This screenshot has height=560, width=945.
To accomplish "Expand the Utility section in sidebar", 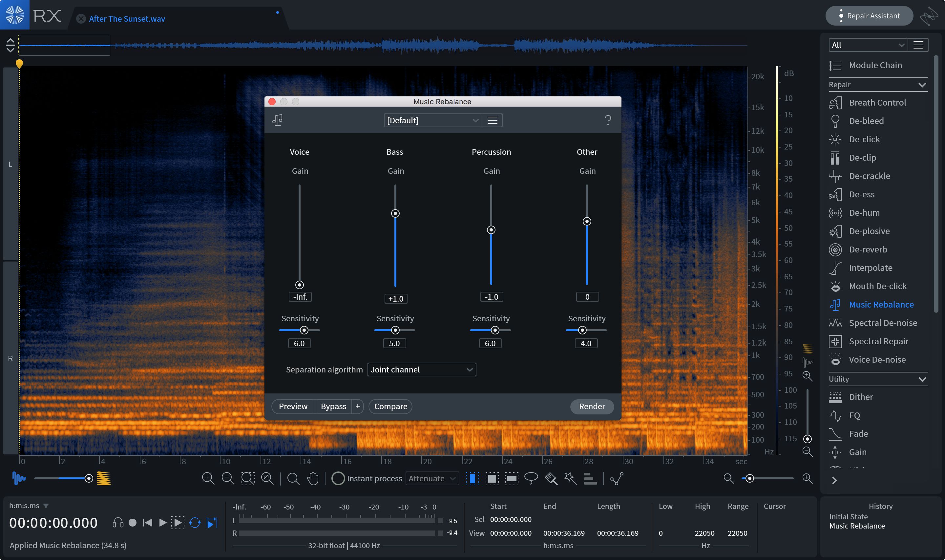I will pos(923,379).
